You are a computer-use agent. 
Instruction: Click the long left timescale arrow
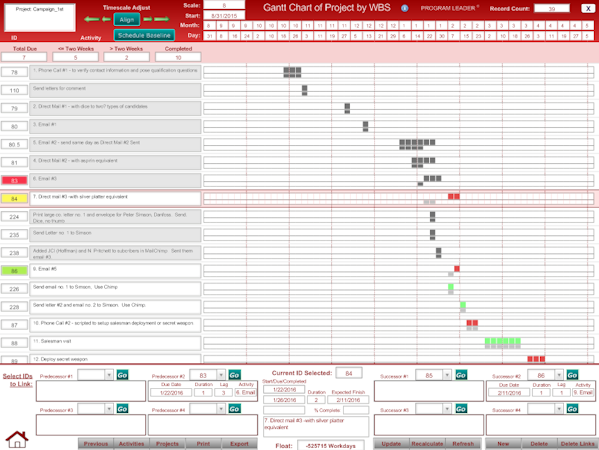[x=92, y=19]
